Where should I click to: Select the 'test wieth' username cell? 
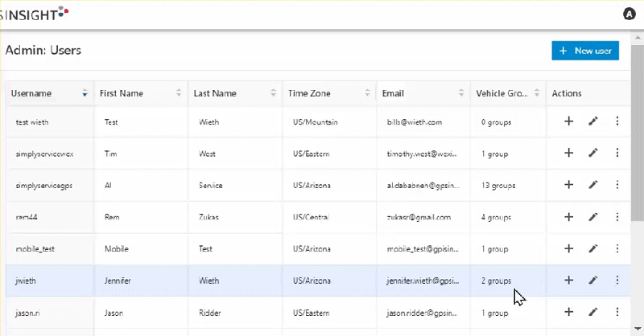[x=50, y=122]
